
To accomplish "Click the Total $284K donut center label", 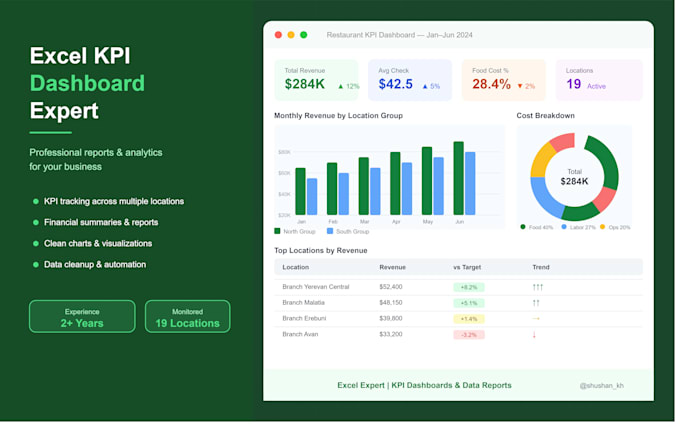I will (x=574, y=177).
